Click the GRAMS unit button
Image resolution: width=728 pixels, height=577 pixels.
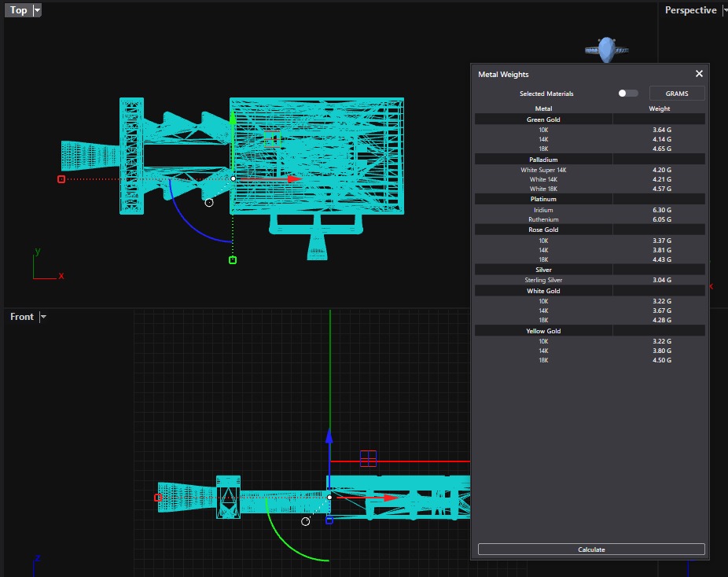click(x=677, y=94)
